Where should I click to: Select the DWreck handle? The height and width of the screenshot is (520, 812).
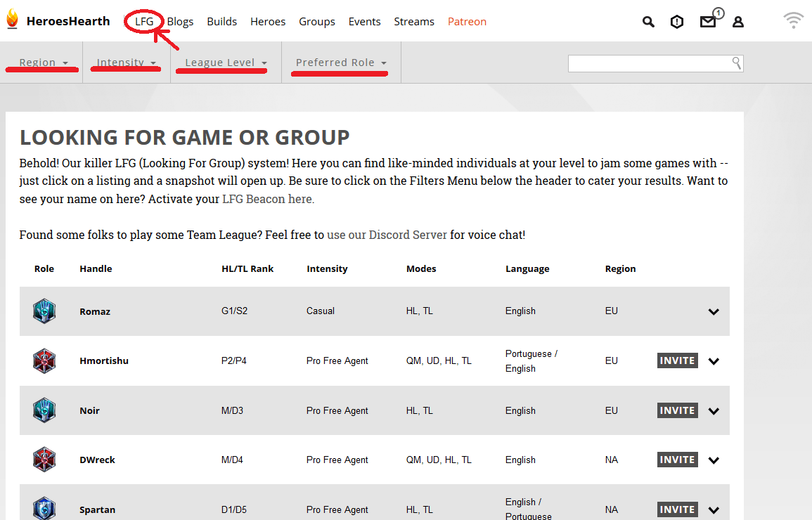[x=97, y=460]
